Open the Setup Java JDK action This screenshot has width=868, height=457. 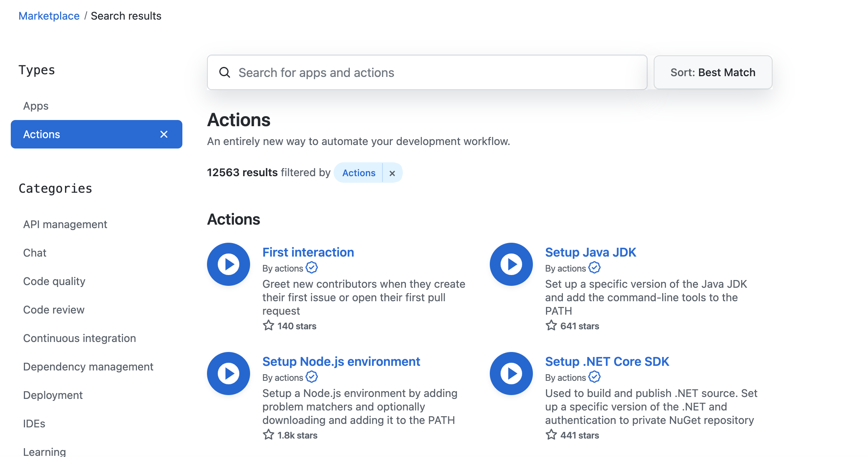[x=590, y=252]
